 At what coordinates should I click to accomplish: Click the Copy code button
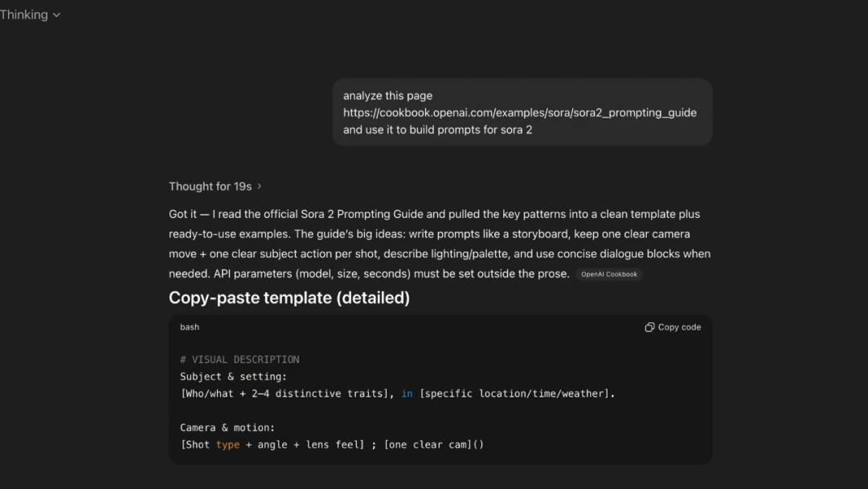pyautogui.click(x=673, y=327)
